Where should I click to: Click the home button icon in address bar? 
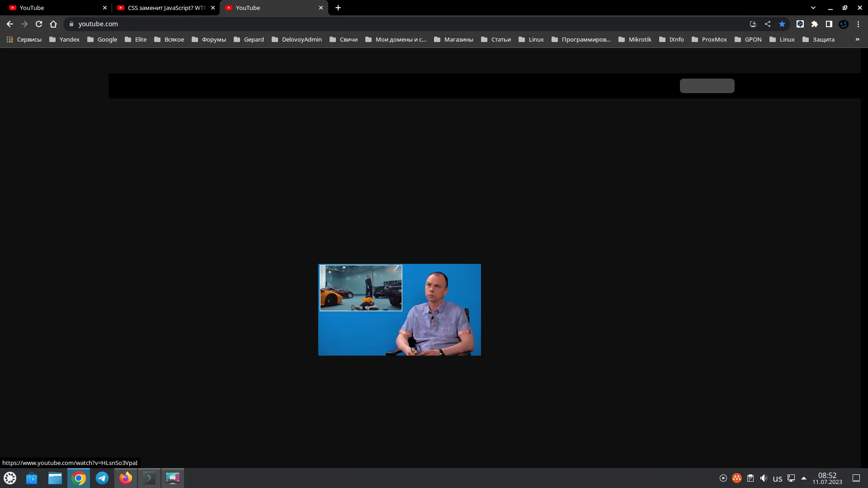pyautogui.click(x=53, y=24)
